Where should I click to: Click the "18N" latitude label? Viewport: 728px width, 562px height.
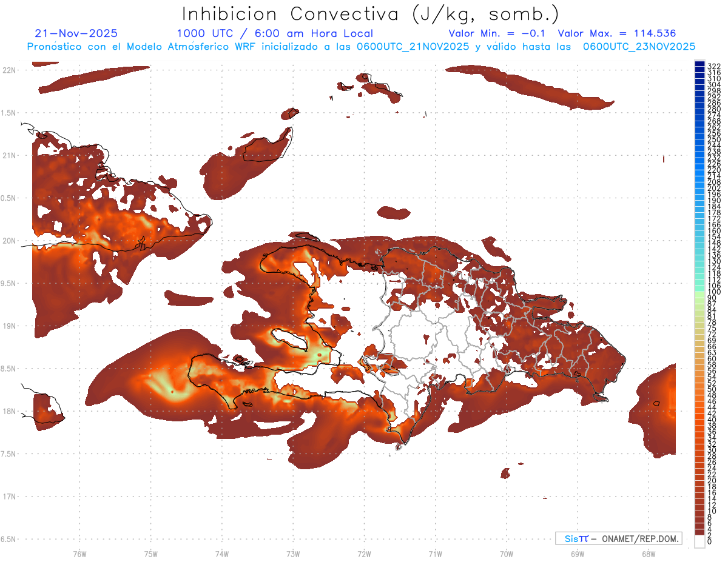[9, 412]
